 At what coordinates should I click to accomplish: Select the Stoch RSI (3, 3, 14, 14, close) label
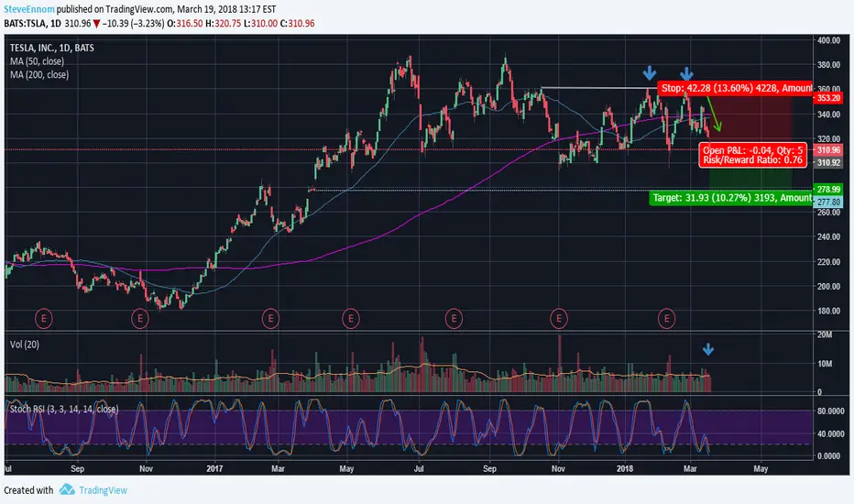coord(64,410)
